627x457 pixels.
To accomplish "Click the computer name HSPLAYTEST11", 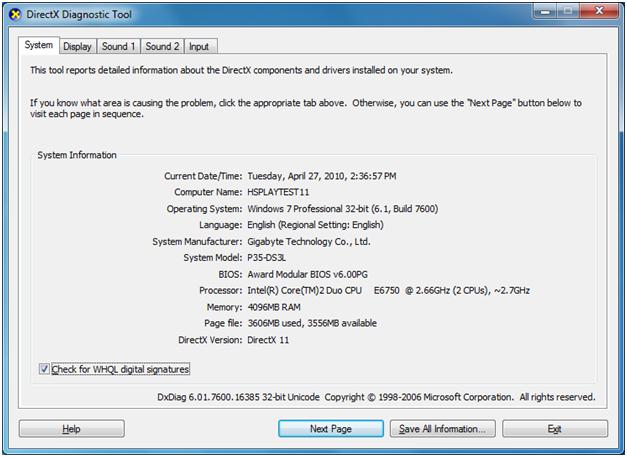I will (278, 192).
